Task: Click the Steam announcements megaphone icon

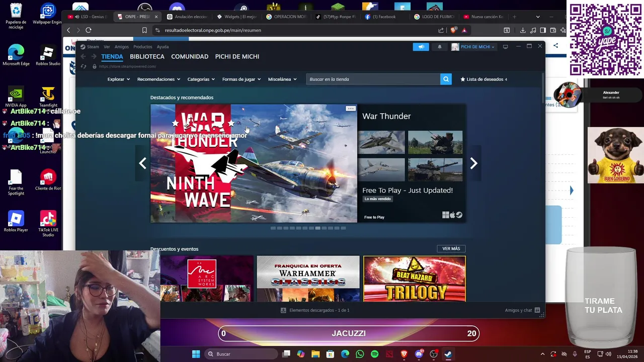Action: (x=421, y=47)
